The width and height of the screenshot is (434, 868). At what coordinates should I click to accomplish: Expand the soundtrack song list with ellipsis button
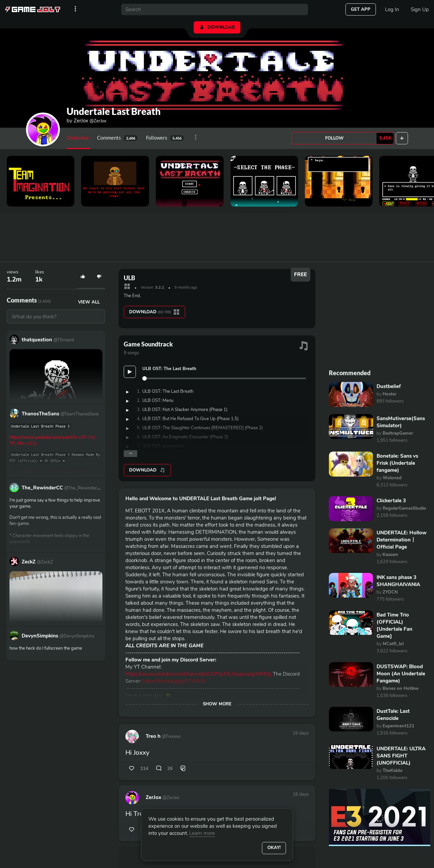[x=130, y=453]
